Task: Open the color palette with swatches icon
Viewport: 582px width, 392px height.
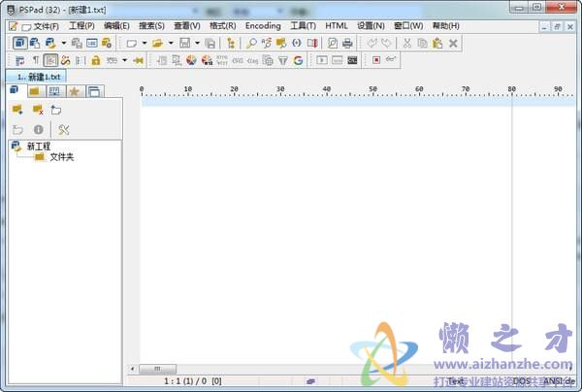Action: tap(207, 60)
